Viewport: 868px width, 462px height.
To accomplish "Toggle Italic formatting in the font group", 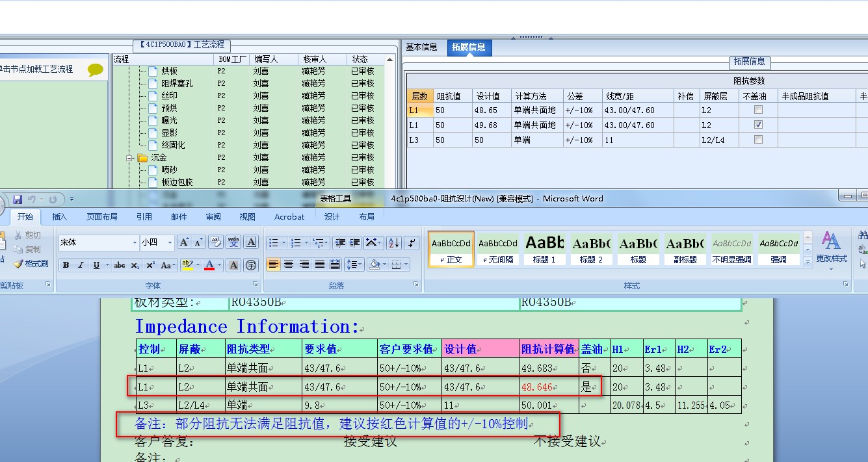I will coord(81,265).
